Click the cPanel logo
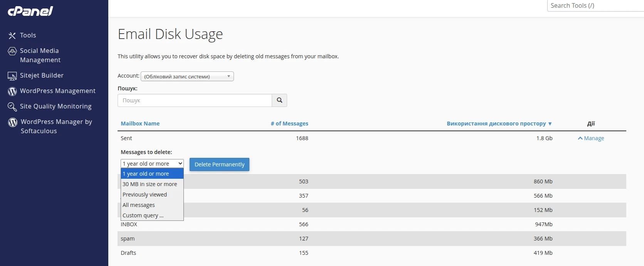Image resolution: width=644 pixels, height=266 pixels. (x=30, y=11)
